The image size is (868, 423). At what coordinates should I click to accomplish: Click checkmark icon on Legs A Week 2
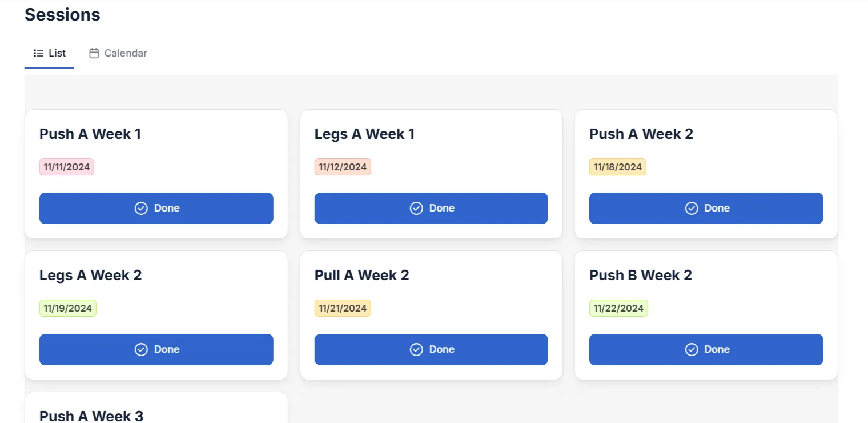141,349
